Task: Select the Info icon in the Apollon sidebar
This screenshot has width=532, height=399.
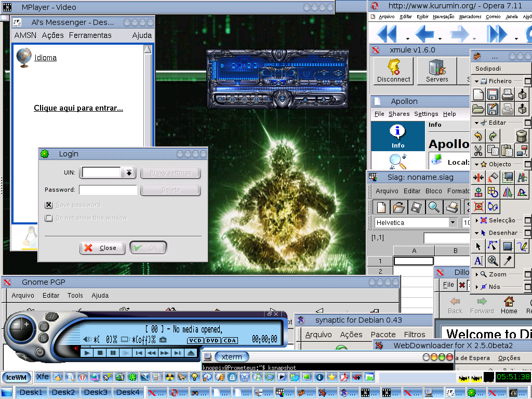Action: [398, 136]
